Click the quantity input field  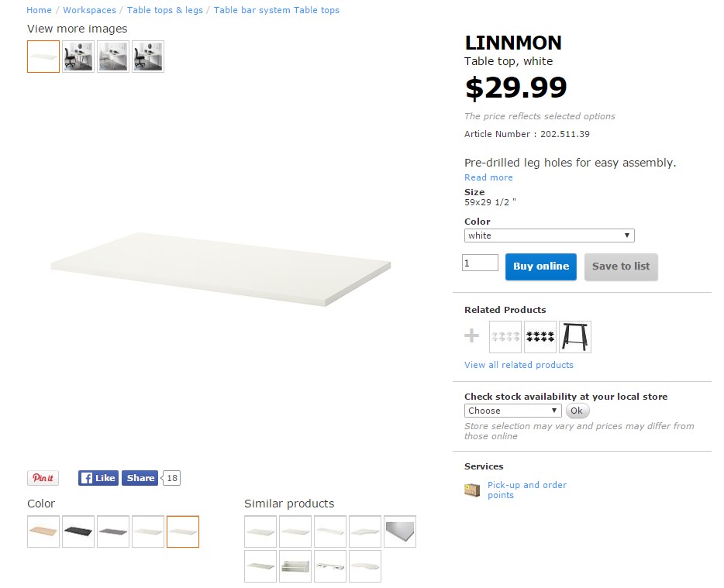click(x=480, y=263)
